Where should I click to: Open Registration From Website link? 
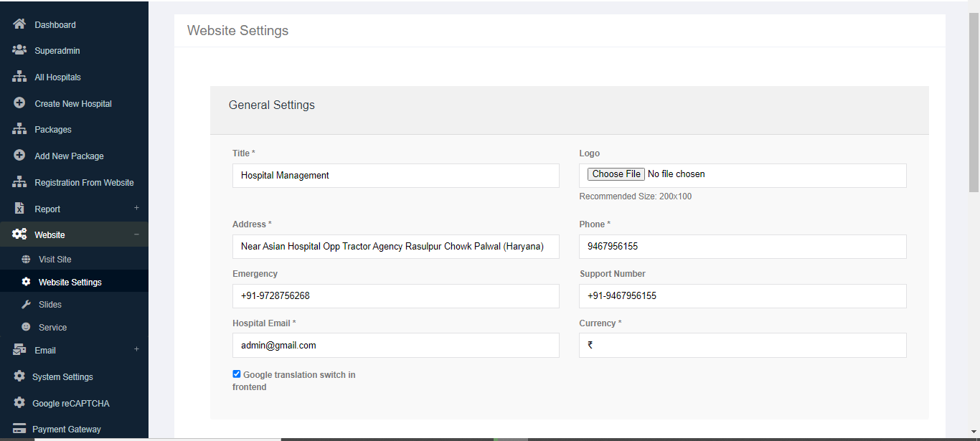(x=84, y=183)
